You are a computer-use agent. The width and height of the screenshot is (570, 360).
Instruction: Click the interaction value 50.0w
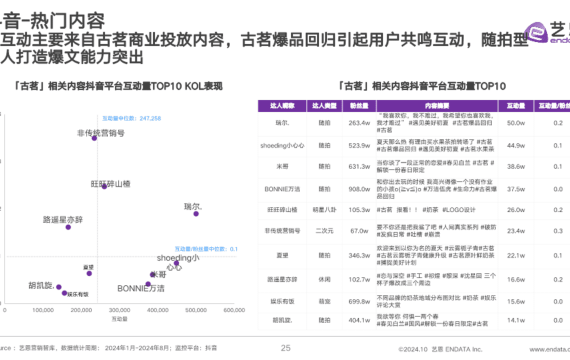[516, 123]
